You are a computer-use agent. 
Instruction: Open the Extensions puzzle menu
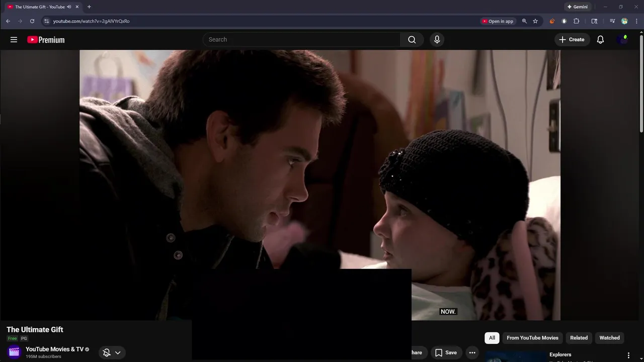coord(577,21)
